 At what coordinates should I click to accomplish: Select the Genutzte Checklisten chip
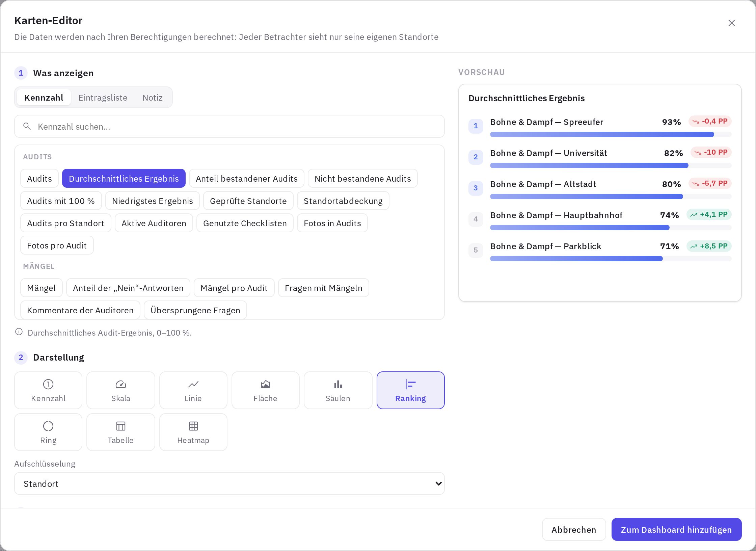pyautogui.click(x=245, y=223)
